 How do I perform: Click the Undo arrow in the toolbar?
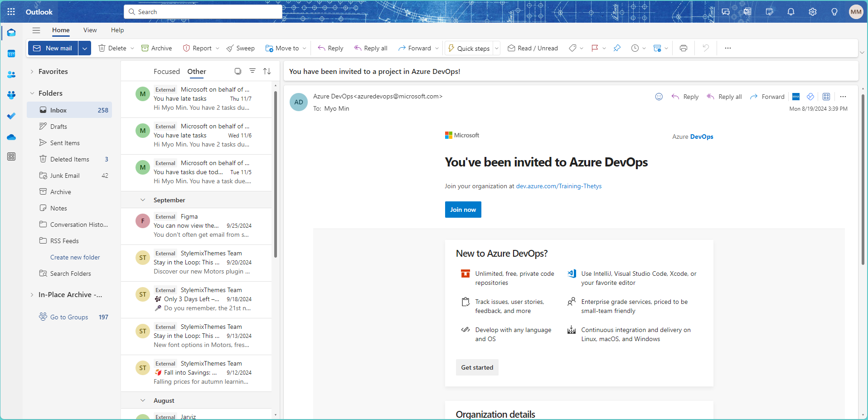pyautogui.click(x=706, y=48)
